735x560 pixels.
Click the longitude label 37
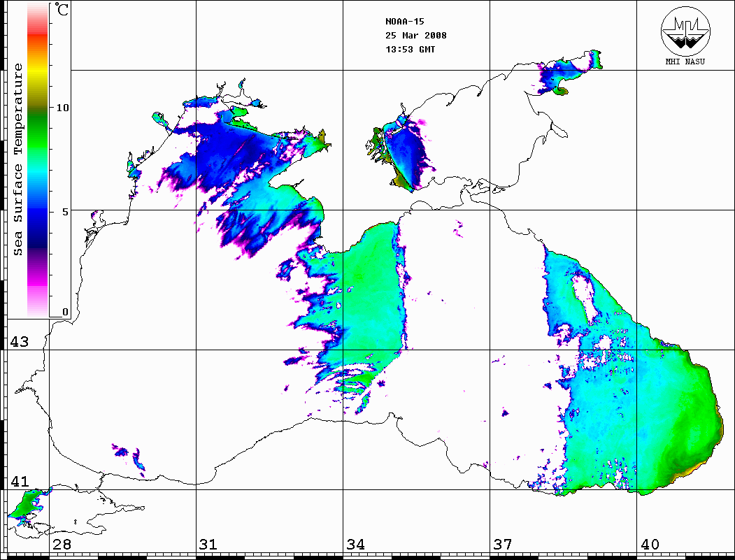click(x=503, y=545)
